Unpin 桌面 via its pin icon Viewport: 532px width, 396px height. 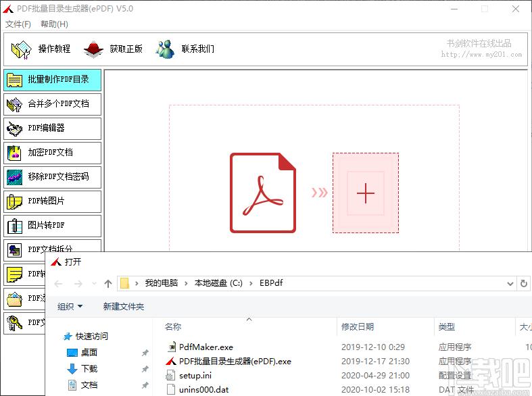(x=145, y=353)
